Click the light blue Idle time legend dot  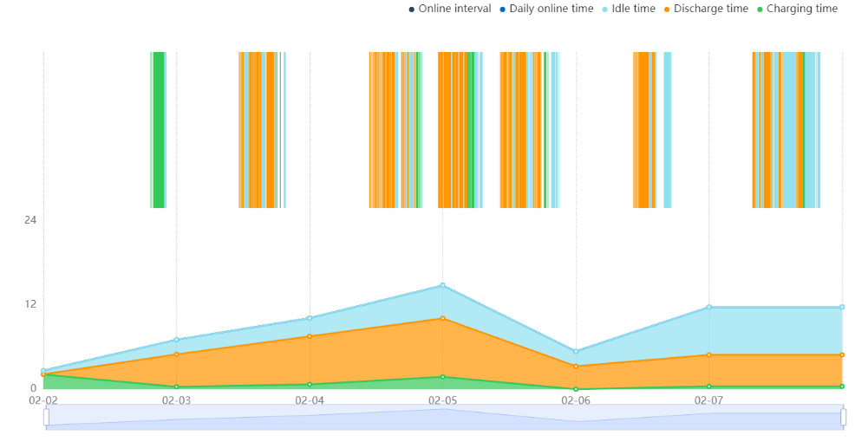pyautogui.click(x=605, y=10)
